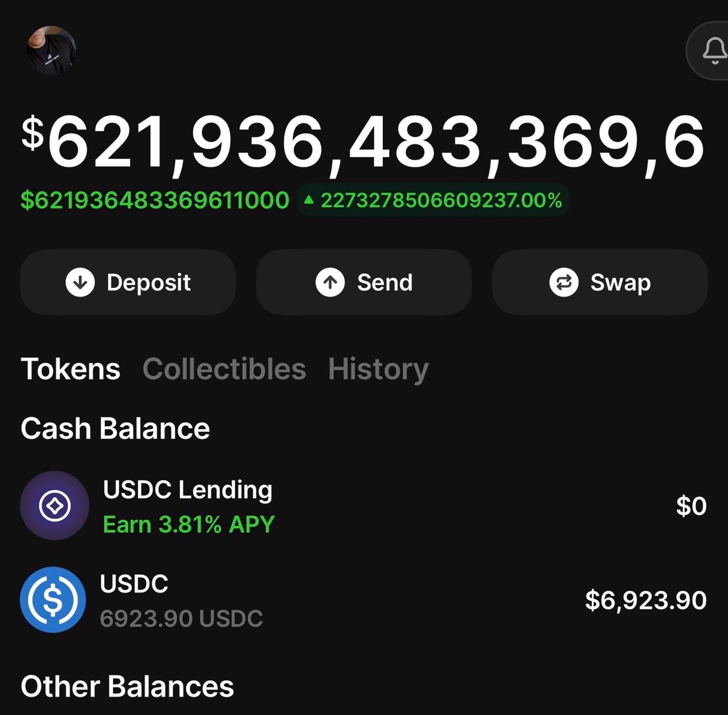
Task: Select the Tokens tab
Action: (71, 369)
